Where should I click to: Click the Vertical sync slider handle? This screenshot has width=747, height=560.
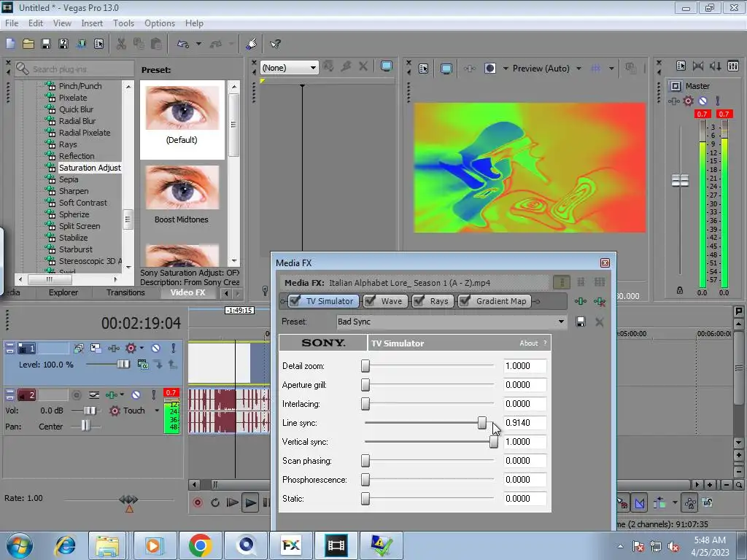point(494,442)
